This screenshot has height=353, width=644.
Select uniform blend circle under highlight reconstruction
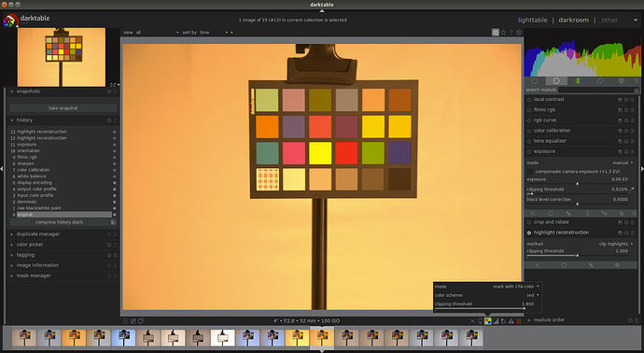[564, 265]
